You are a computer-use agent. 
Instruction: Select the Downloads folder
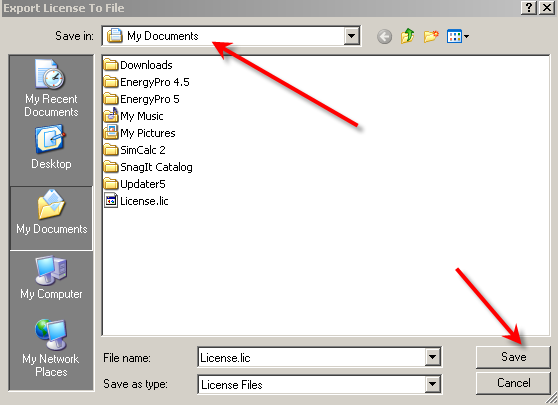coord(138,65)
